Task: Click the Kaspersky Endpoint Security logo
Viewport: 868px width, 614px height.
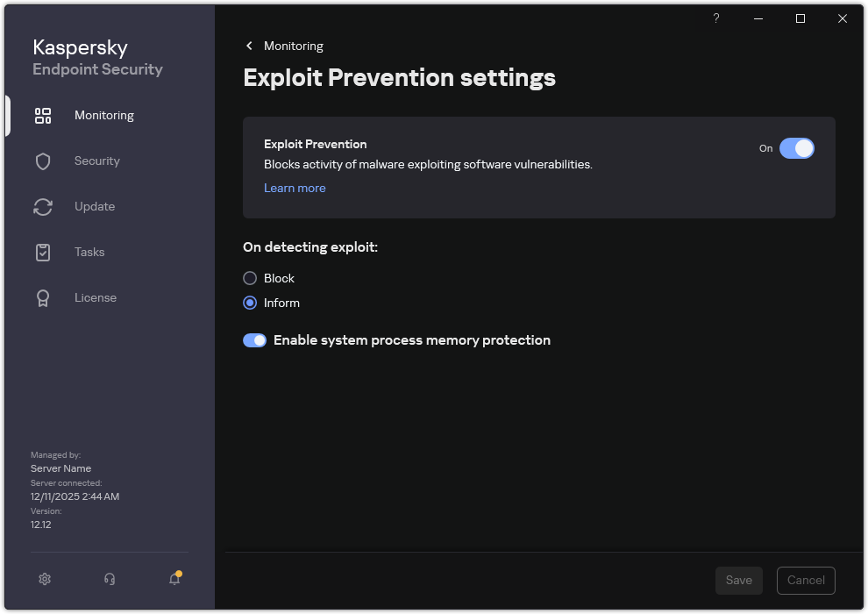Action: point(96,57)
